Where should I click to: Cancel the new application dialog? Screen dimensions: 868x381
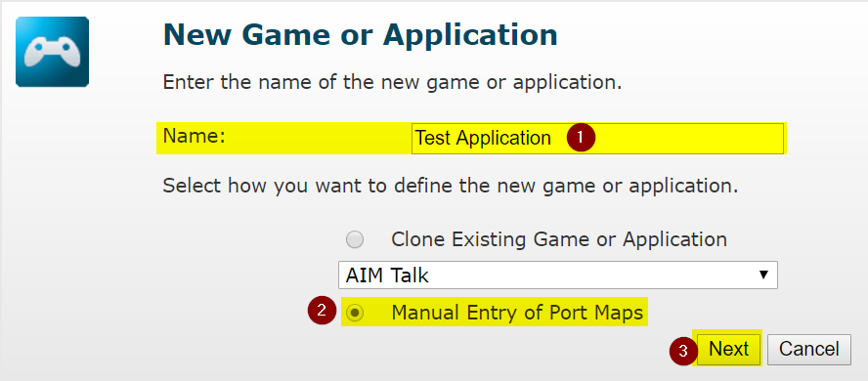808,349
